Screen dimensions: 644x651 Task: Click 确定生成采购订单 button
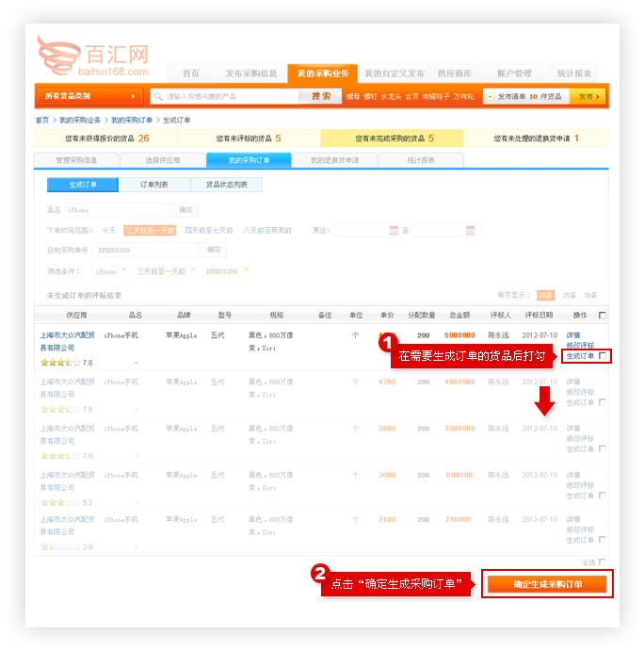click(547, 584)
